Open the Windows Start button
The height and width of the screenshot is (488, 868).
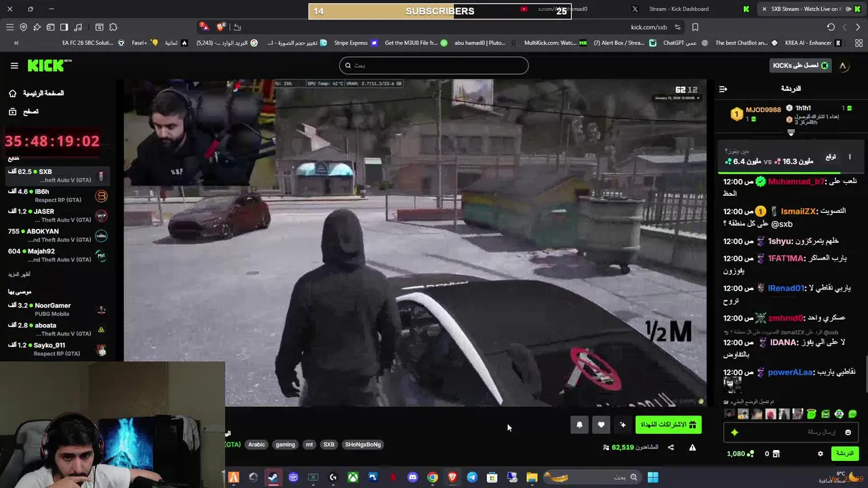[652, 477]
